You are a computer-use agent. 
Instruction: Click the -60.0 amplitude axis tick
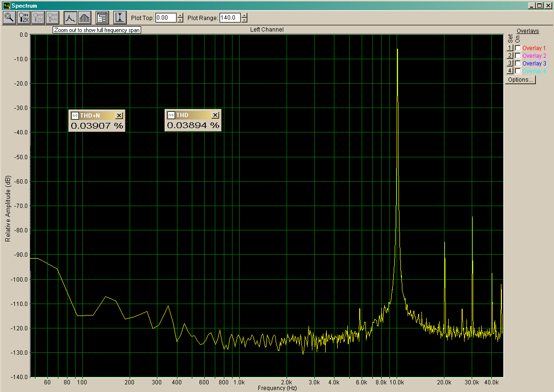(21, 182)
